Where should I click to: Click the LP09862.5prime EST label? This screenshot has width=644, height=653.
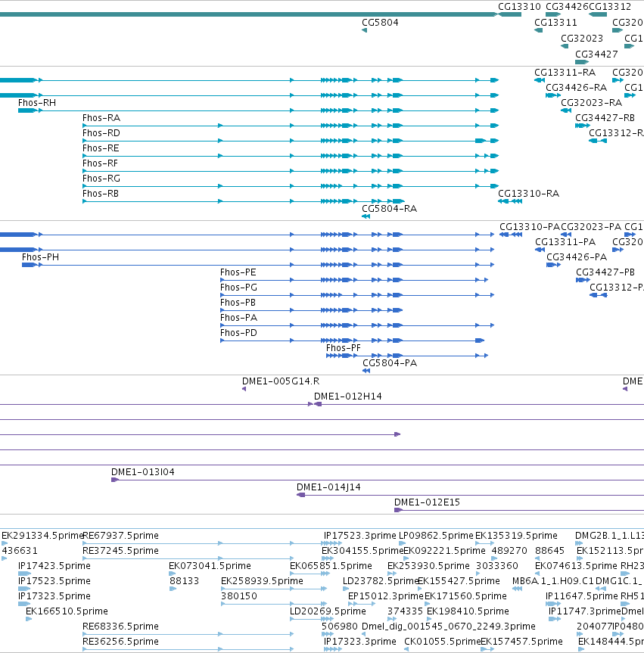point(436,536)
